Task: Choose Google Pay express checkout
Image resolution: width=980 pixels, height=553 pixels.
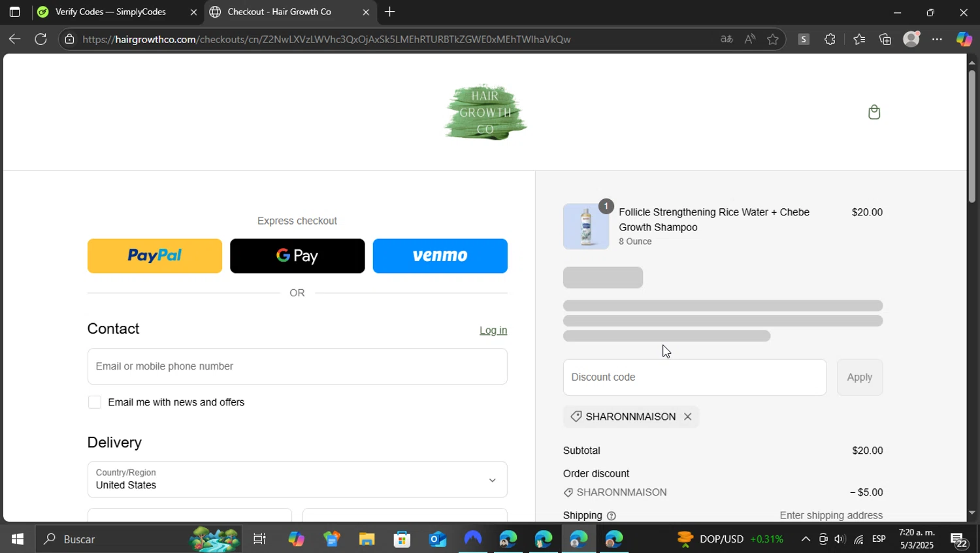Action: [x=297, y=256]
